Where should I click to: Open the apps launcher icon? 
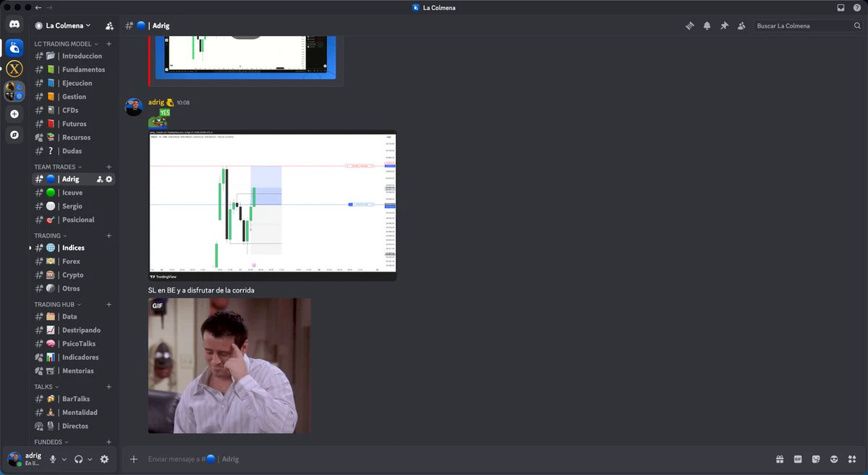click(852, 459)
